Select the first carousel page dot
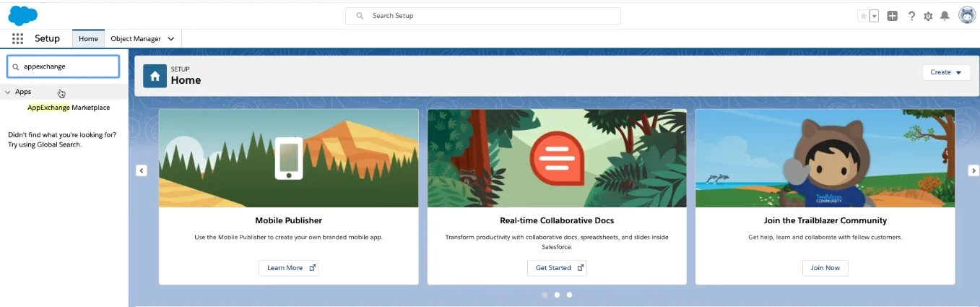This screenshot has width=980, height=307. (545, 295)
